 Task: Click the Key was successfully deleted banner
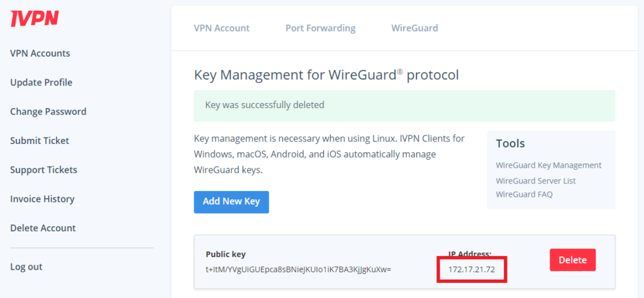point(404,106)
